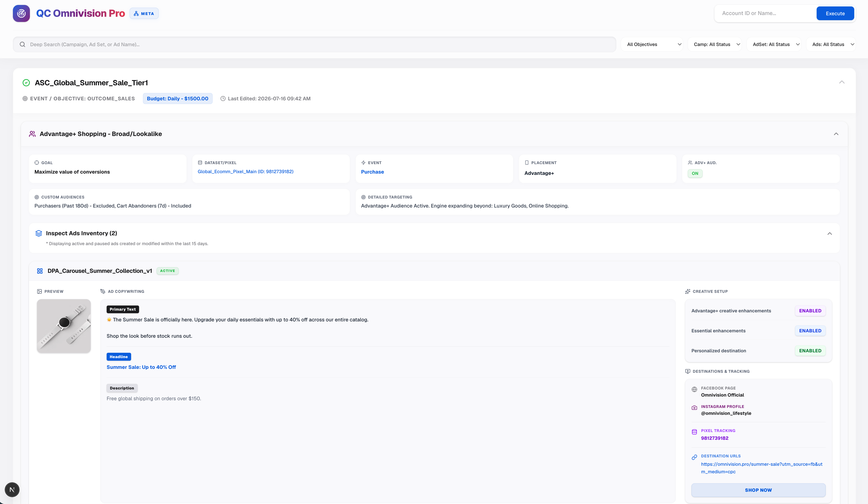
Task: Focus the Deep Search input field
Action: pyautogui.click(x=314, y=44)
